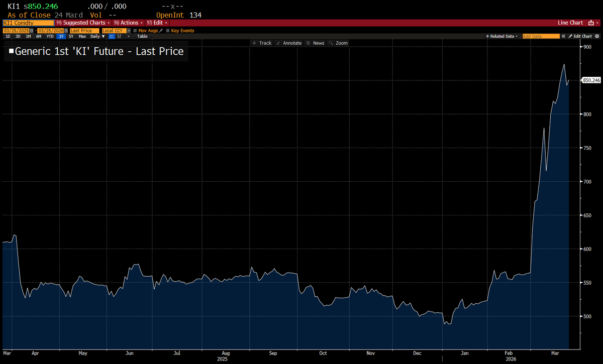Activate the Track crosshair tool
The height and width of the screenshot is (364, 603).
(261, 43)
